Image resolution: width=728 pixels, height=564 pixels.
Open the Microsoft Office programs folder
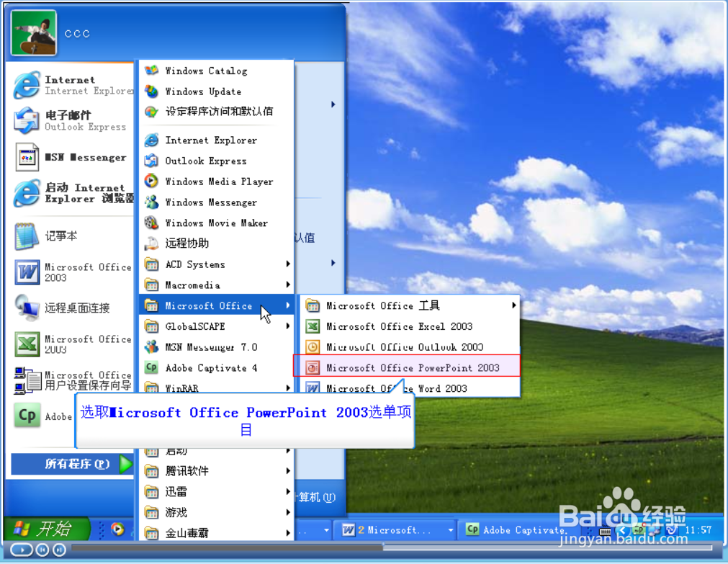(216, 305)
